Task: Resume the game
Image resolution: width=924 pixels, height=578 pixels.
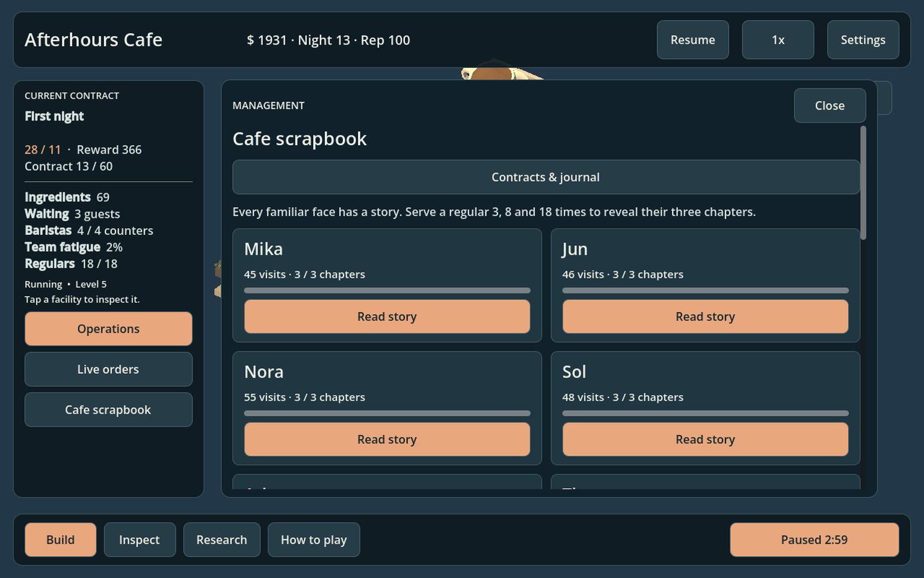Action: click(x=692, y=40)
